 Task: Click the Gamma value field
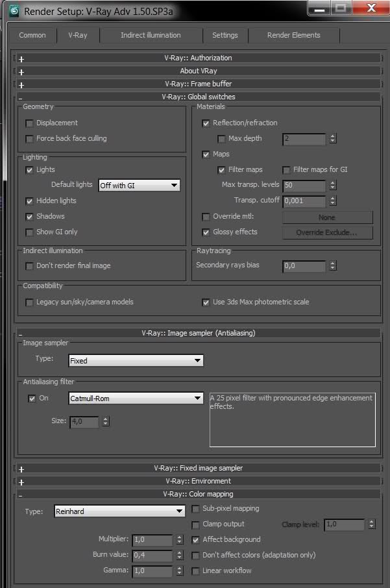click(152, 571)
